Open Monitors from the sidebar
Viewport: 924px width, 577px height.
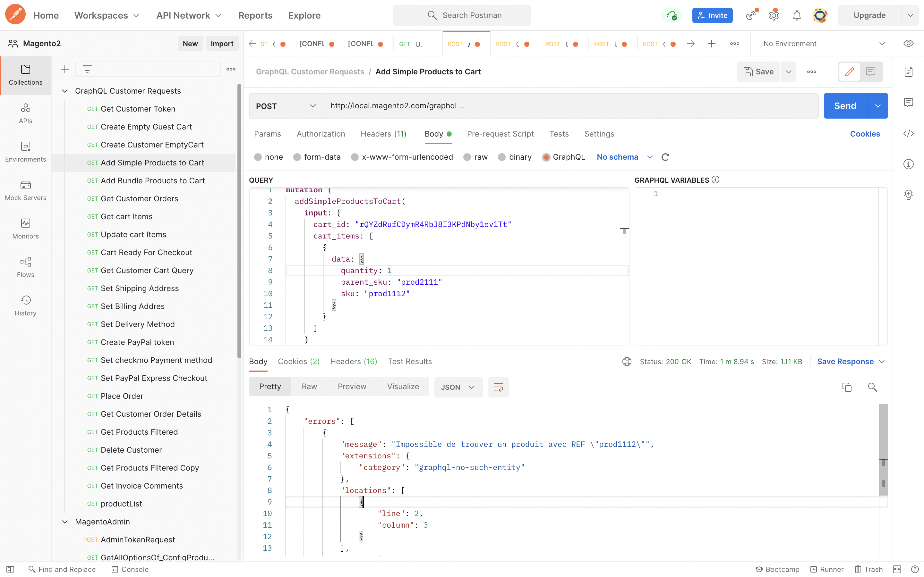26,228
